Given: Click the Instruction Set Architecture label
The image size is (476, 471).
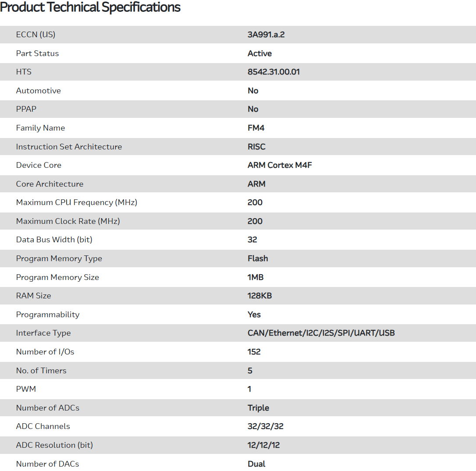Looking at the screenshot, I should click(69, 147).
